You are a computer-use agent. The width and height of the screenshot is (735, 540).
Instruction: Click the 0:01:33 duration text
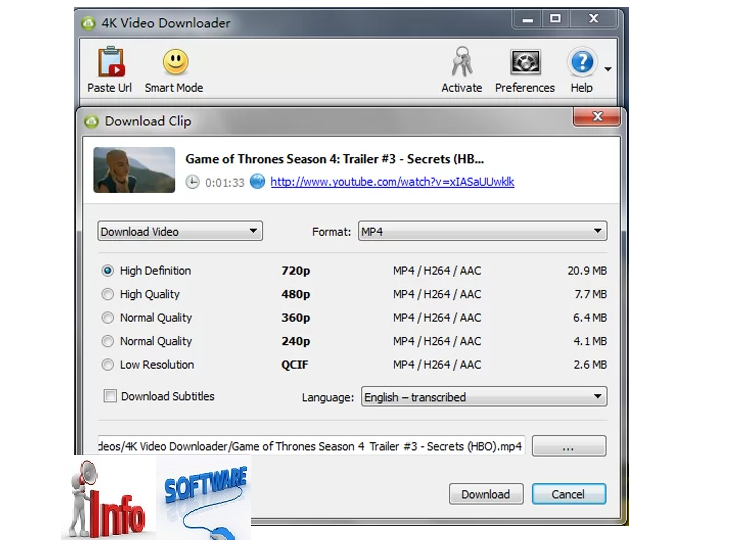[x=225, y=183]
